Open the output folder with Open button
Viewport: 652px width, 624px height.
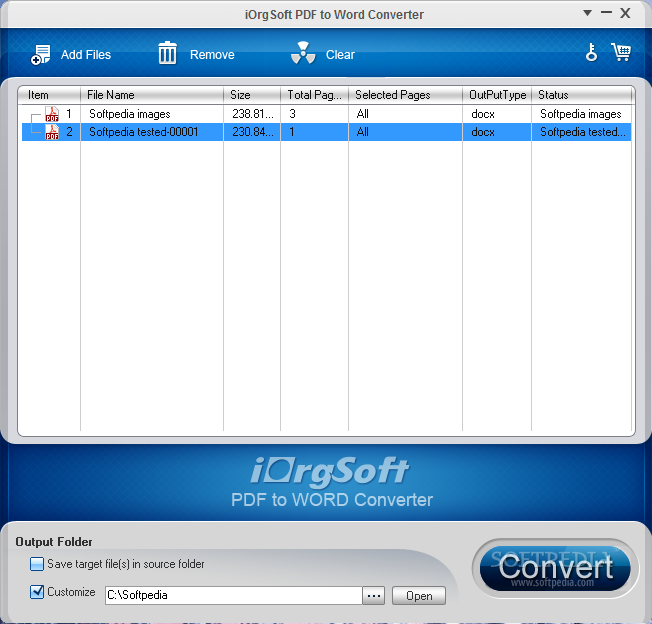point(419,596)
